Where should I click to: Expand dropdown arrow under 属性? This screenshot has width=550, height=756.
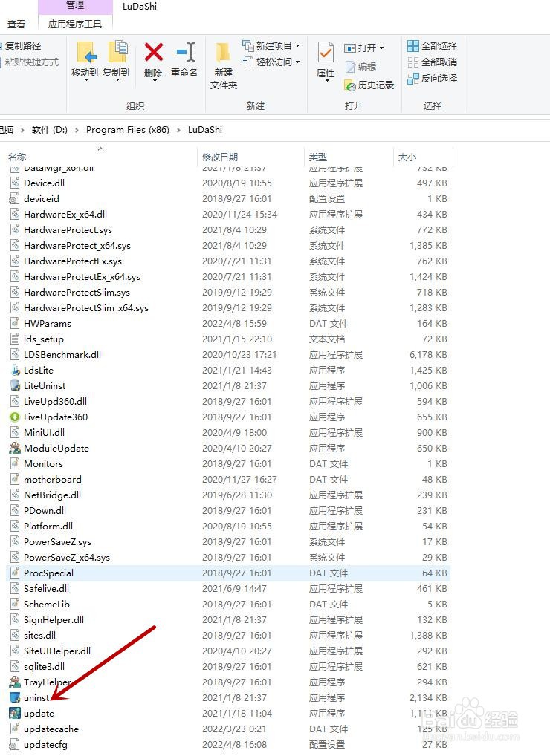(326, 81)
